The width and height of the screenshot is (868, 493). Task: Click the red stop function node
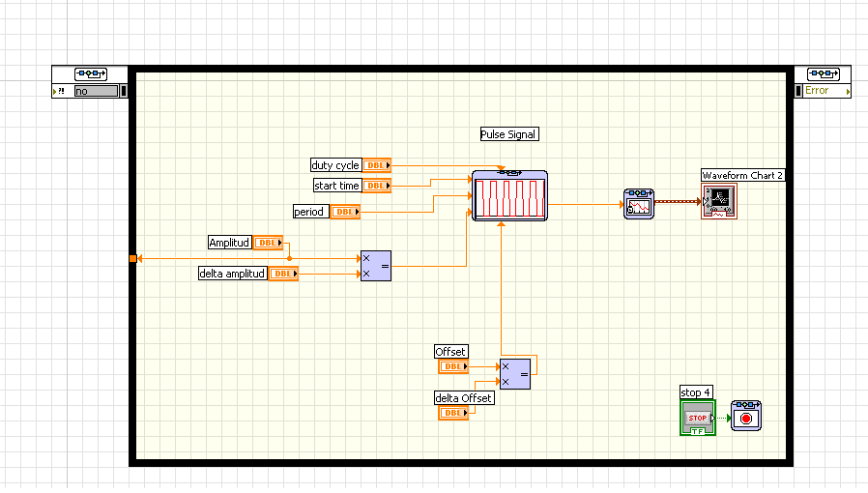pyautogui.click(x=745, y=416)
